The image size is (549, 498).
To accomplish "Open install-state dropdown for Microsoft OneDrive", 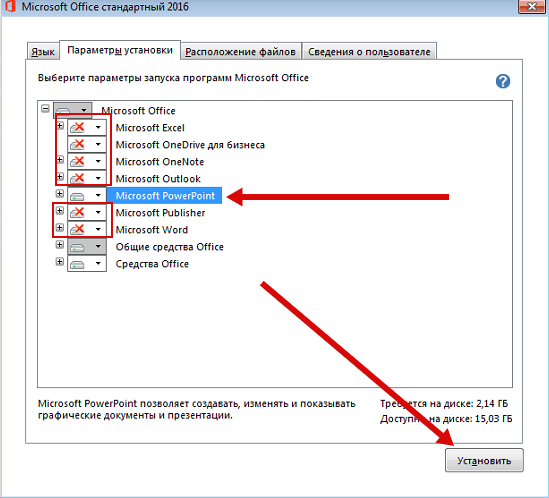I will (x=87, y=144).
